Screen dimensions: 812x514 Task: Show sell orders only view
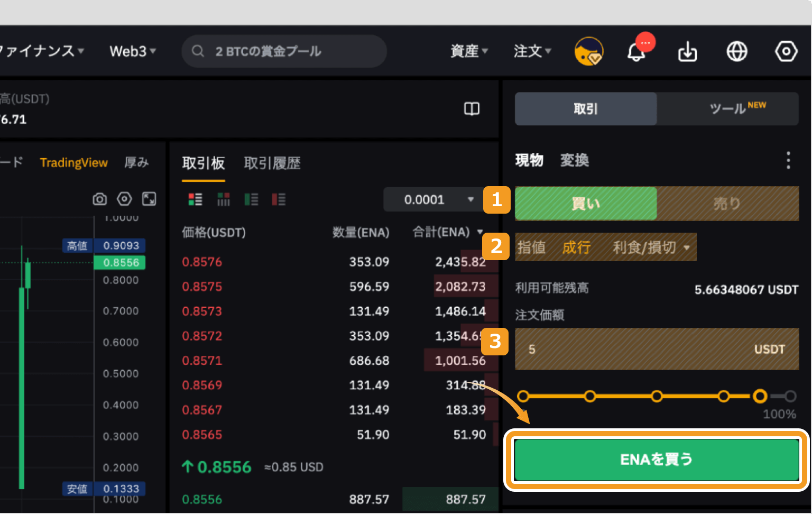[x=279, y=199]
